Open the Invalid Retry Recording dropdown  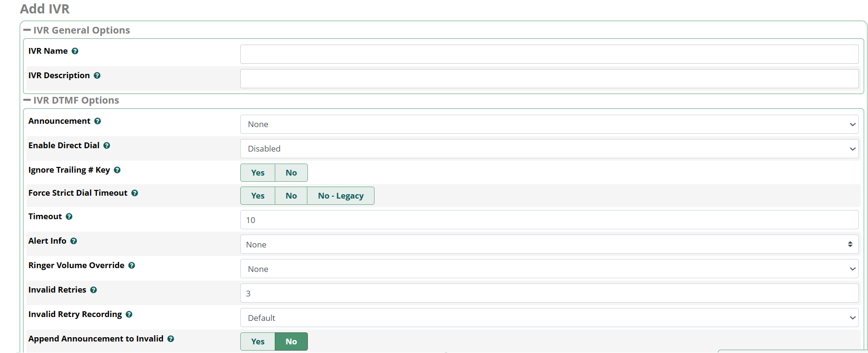coord(549,318)
